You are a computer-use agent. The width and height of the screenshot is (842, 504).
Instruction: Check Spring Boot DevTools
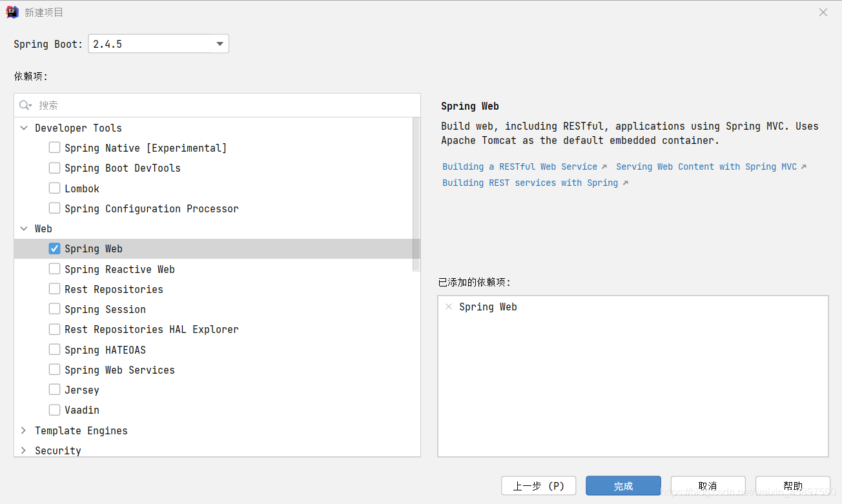tap(54, 168)
